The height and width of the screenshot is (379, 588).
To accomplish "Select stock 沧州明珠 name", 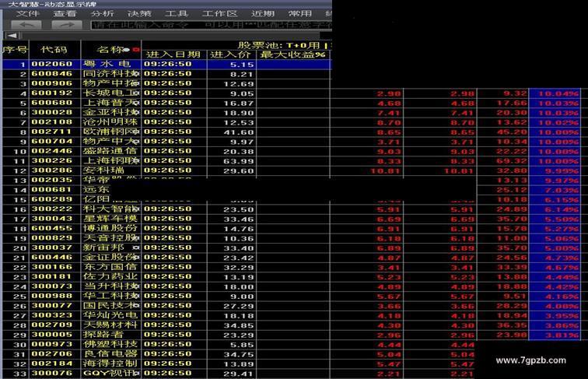I will coord(110,122).
